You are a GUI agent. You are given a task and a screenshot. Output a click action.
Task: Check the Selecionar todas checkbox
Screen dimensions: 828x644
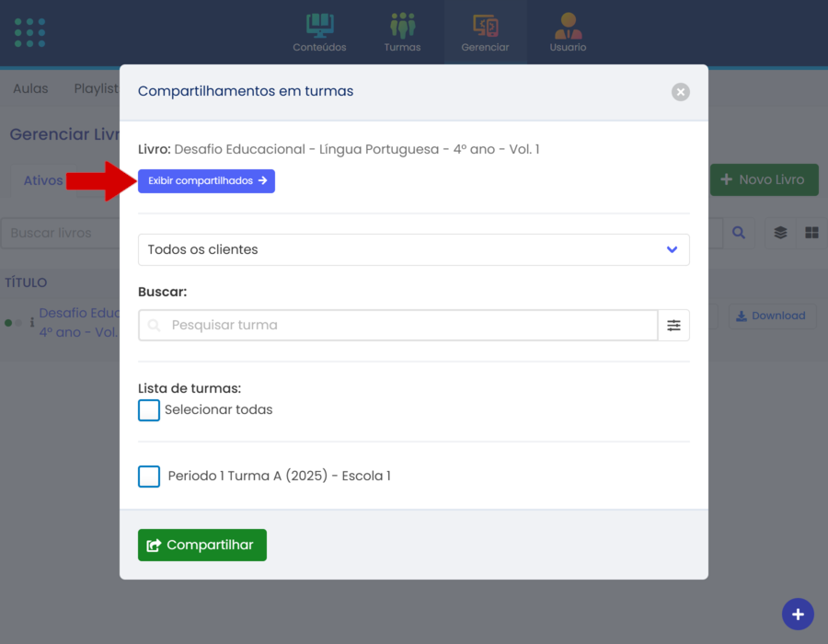pos(149,410)
